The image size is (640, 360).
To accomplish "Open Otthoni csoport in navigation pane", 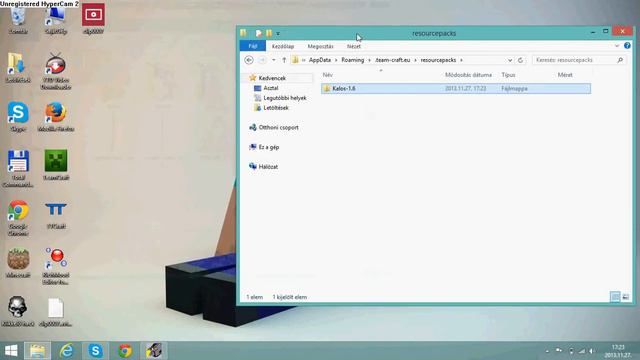I will click(278, 127).
